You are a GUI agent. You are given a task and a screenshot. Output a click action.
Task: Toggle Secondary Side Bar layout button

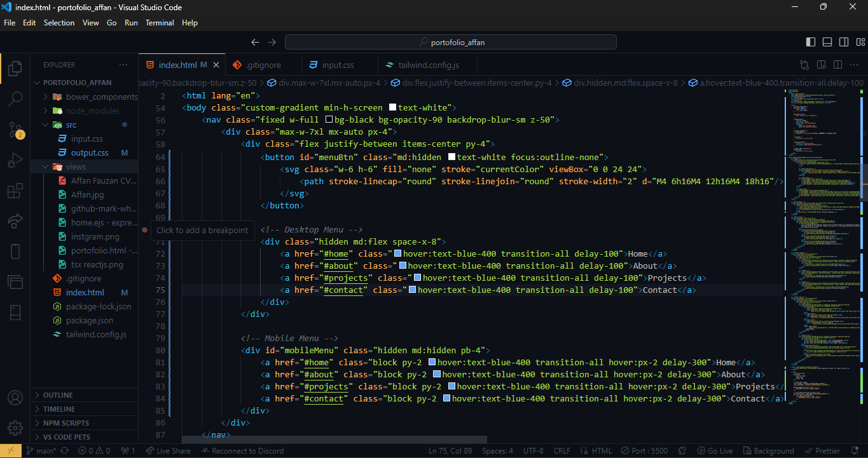[844, 42]
